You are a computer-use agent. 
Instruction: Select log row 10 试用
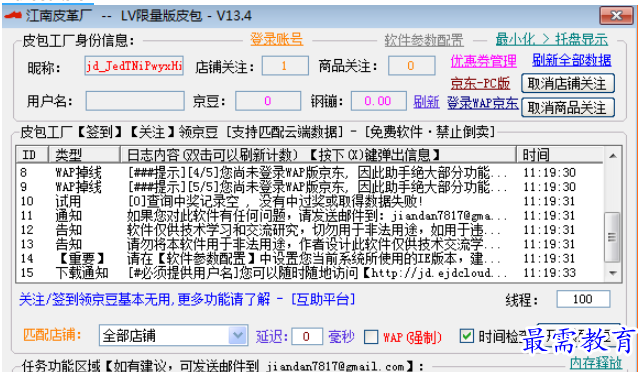(310, 201)
